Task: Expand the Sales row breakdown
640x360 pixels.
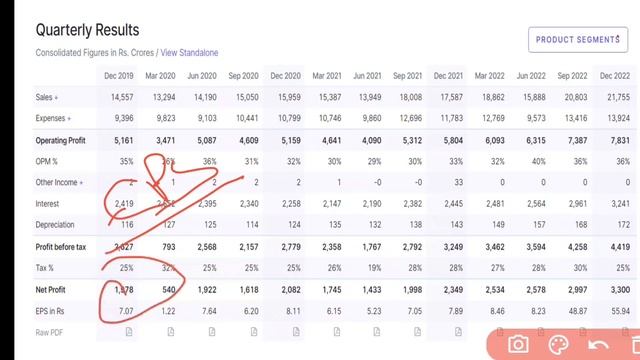Action: point(56,98)
